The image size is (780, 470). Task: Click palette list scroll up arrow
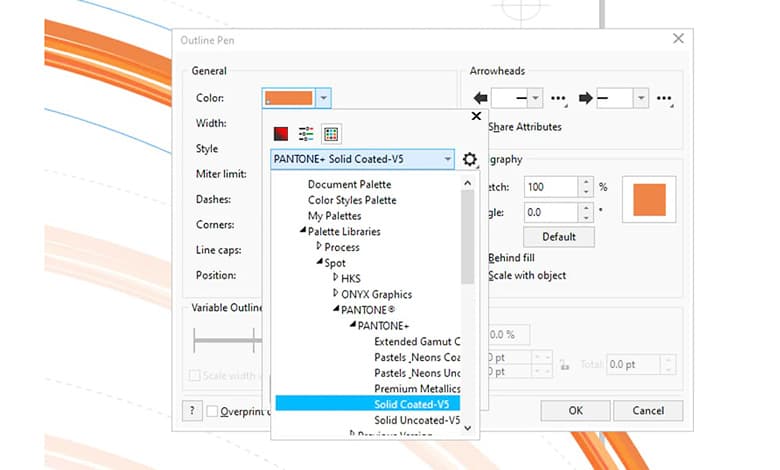[x=467, y=183]
